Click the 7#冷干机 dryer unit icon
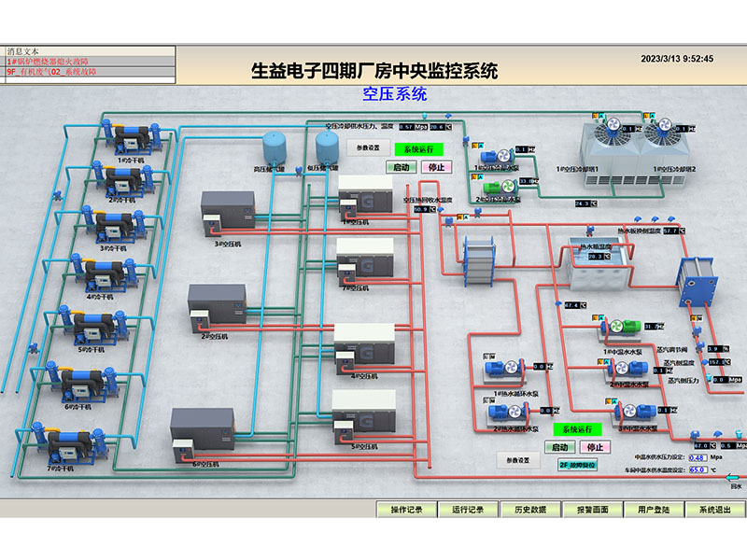The image size is (747, 560). pos(70,443)
